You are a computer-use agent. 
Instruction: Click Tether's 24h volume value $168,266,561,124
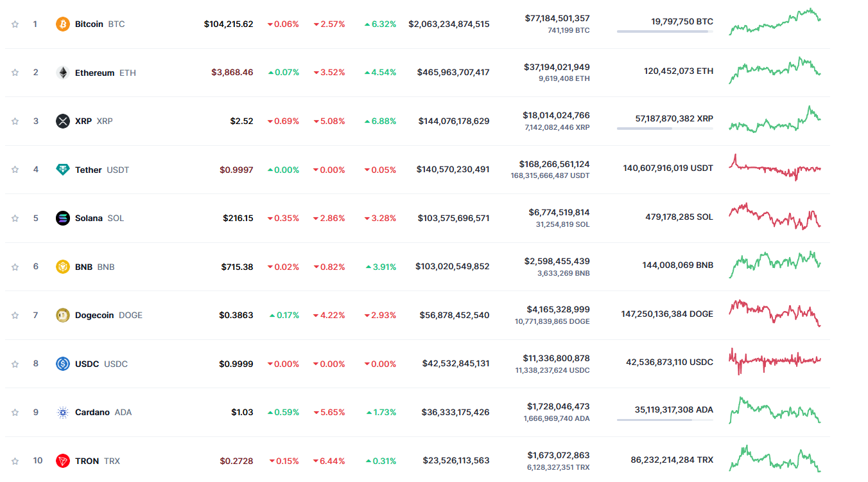554,164
